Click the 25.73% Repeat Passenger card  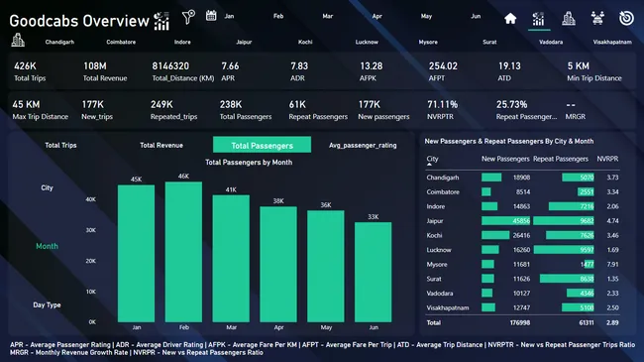click(x=526, y=110)
